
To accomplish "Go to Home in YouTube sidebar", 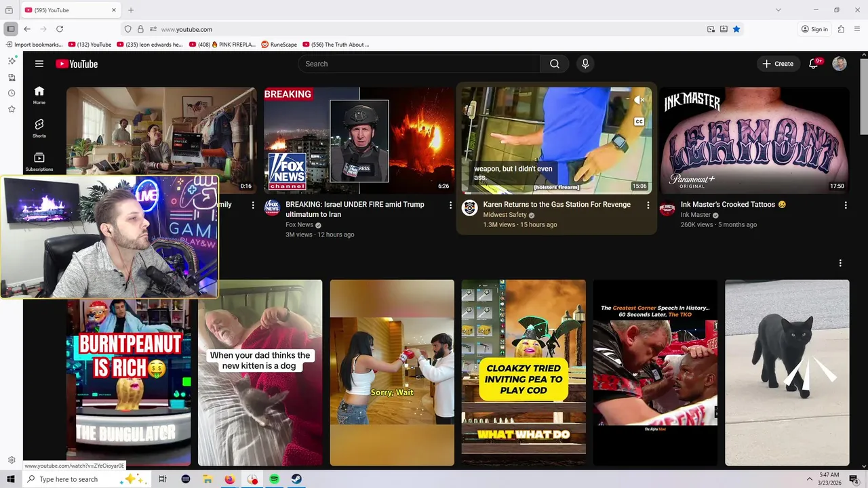I will click(x=39, y=96).
